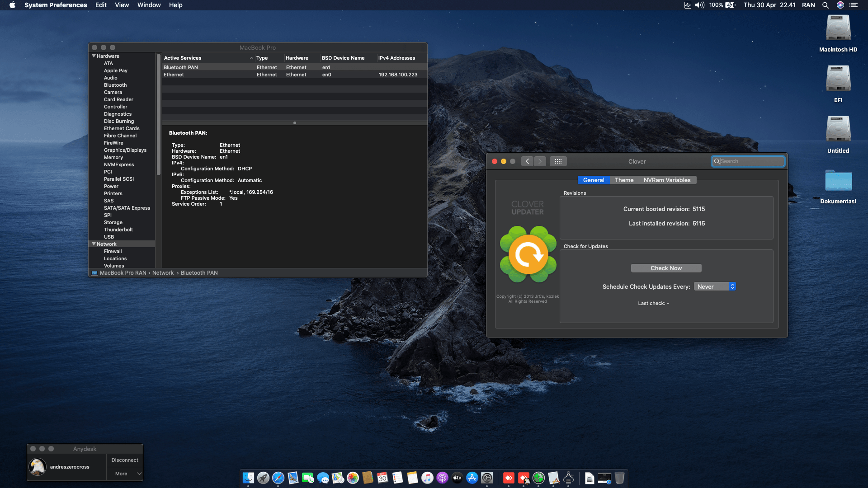Click Network in the bottom path bar

coord(163,273)
